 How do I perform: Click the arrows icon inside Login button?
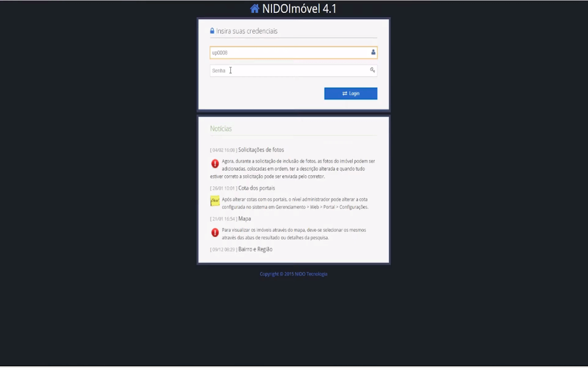(345, 93)
